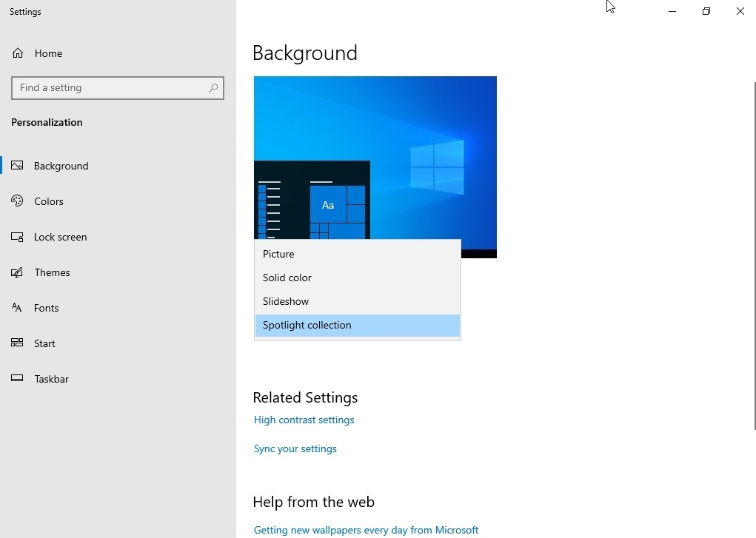
Task: Open Colors settings via the palette icon
Action: click(x=16, y=201)
